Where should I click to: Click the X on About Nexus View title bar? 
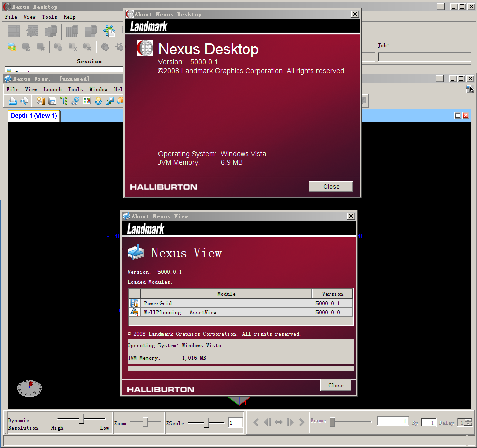[x=351, y=216]
